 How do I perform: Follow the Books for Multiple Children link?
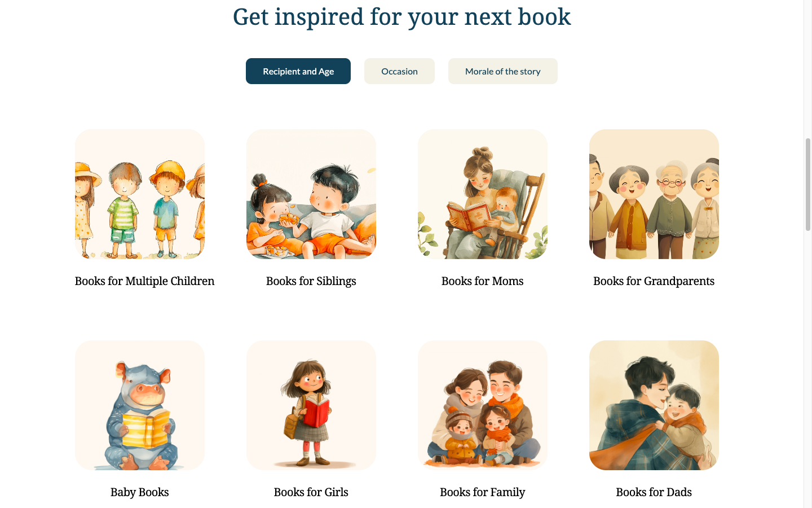click(144, 281)
